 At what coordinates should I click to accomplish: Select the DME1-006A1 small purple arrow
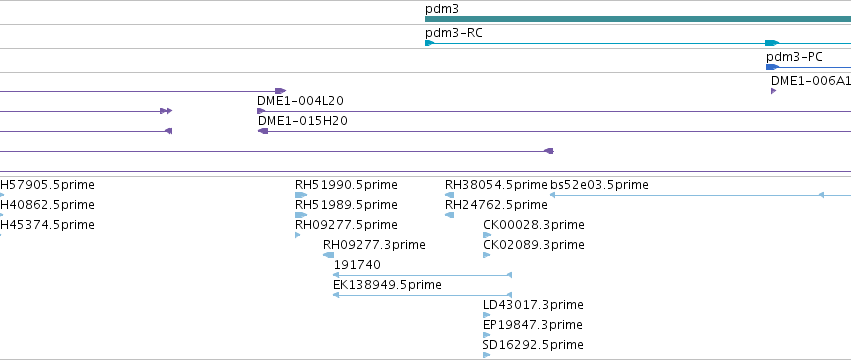773,91
